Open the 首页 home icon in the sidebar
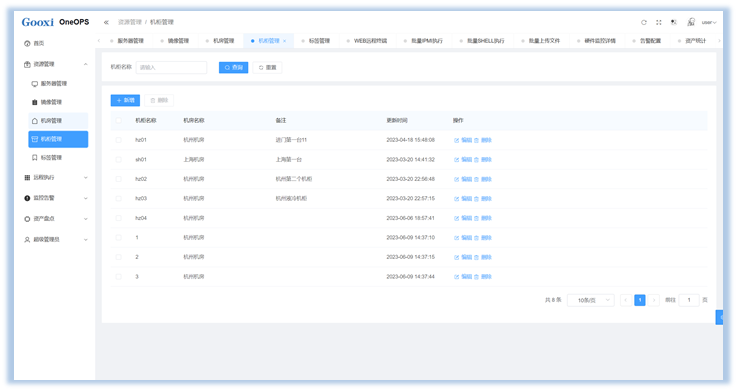This screenshot has width=737, height=391. [27, 43]
